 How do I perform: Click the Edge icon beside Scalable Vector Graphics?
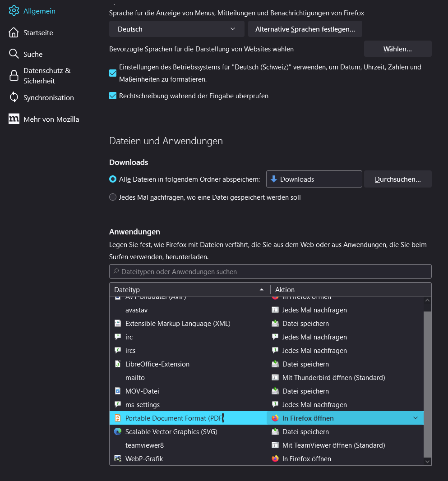pyautogui.click(x=118, y=432)
